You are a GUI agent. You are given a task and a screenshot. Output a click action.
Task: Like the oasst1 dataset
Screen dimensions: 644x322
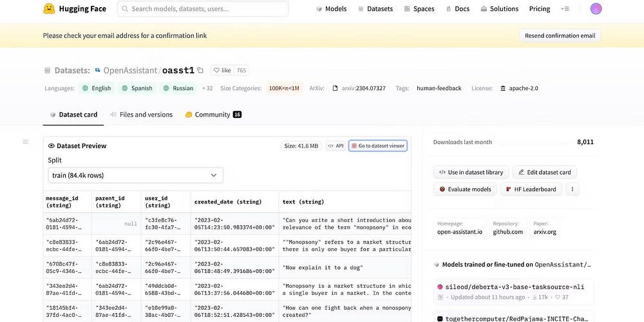point(222,70)
